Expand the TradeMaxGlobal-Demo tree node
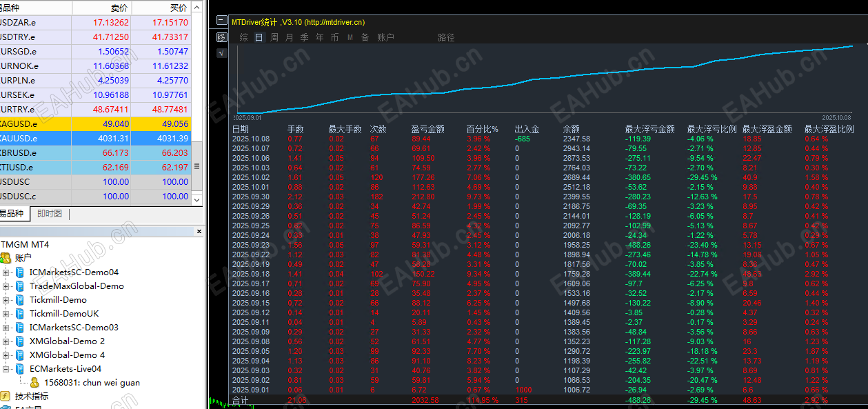Viewport: 868px width, 409px height. pyautogui.click(x=6, y=286)
